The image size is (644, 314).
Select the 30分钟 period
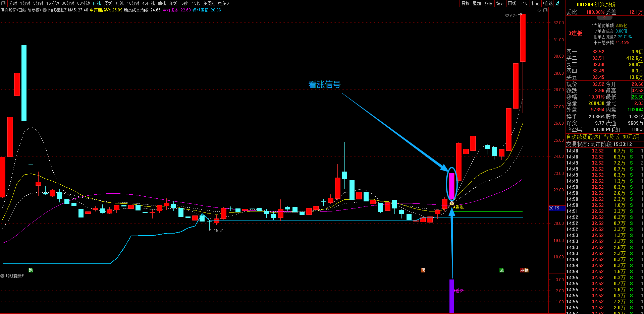tap(68, 3)
